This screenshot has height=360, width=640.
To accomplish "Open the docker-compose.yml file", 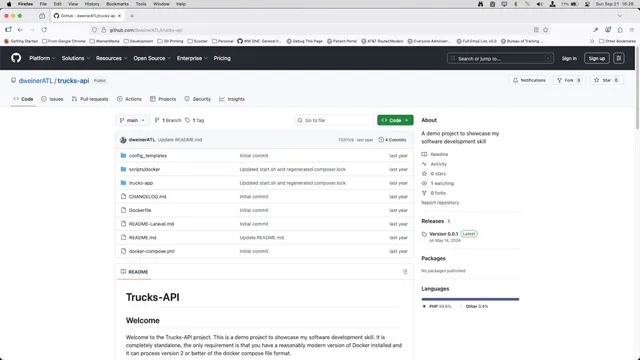I will tap(151, 251).
